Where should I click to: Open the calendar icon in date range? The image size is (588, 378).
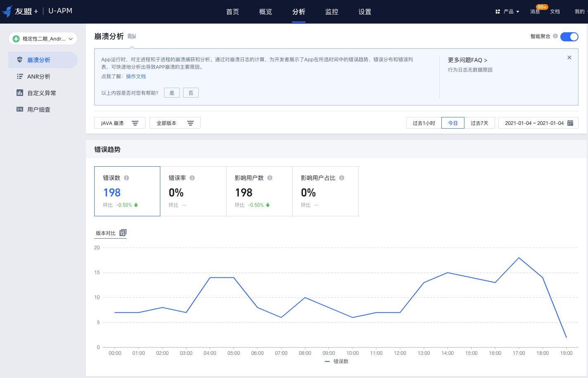(570, 123)
